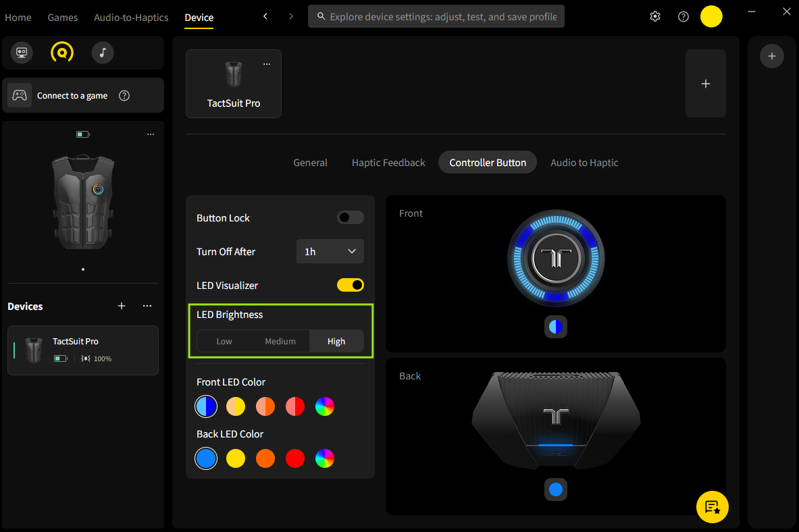
Task: Open the yellow feedback chat button
Action: click(712, 507)
